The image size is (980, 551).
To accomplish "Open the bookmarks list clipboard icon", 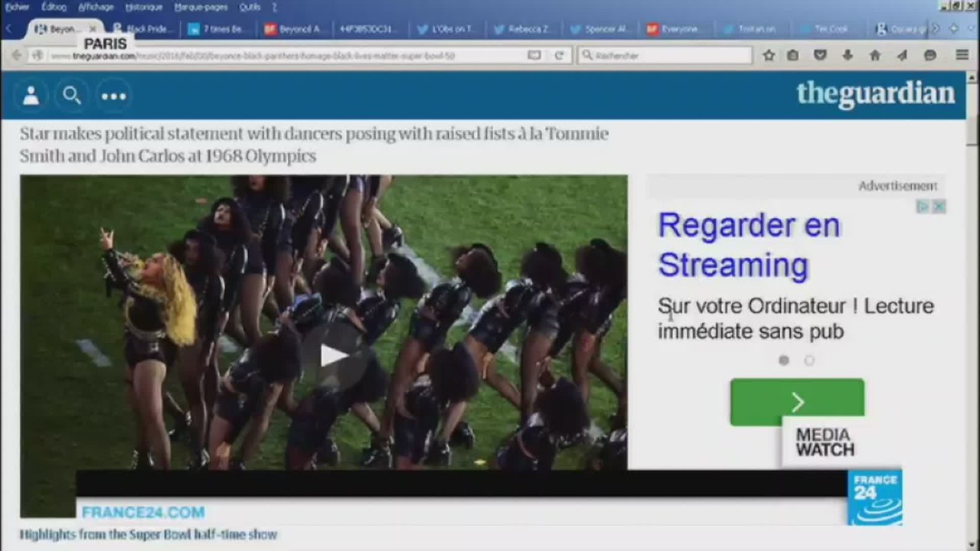I will (x=793, y=55).
